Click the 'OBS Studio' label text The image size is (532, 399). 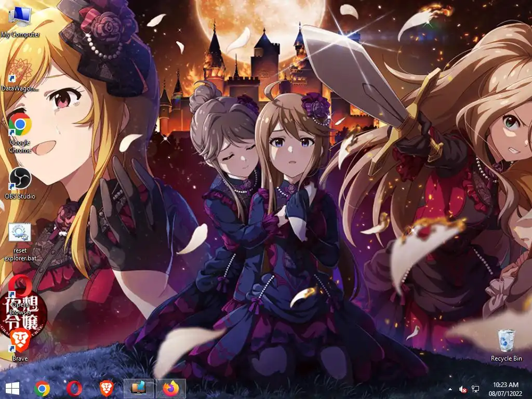coord(20,196)
